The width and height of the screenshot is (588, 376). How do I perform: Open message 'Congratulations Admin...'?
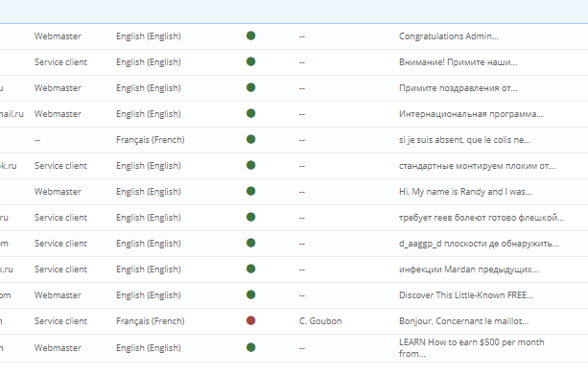click(449, 36)
